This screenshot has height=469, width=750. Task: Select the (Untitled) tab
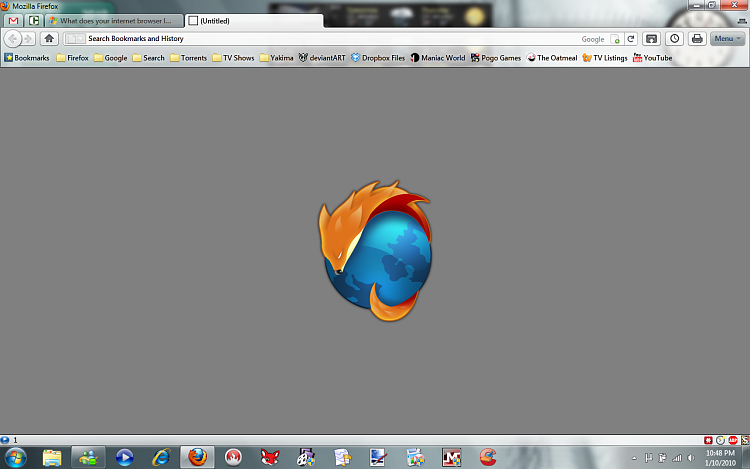coord(254,21)
